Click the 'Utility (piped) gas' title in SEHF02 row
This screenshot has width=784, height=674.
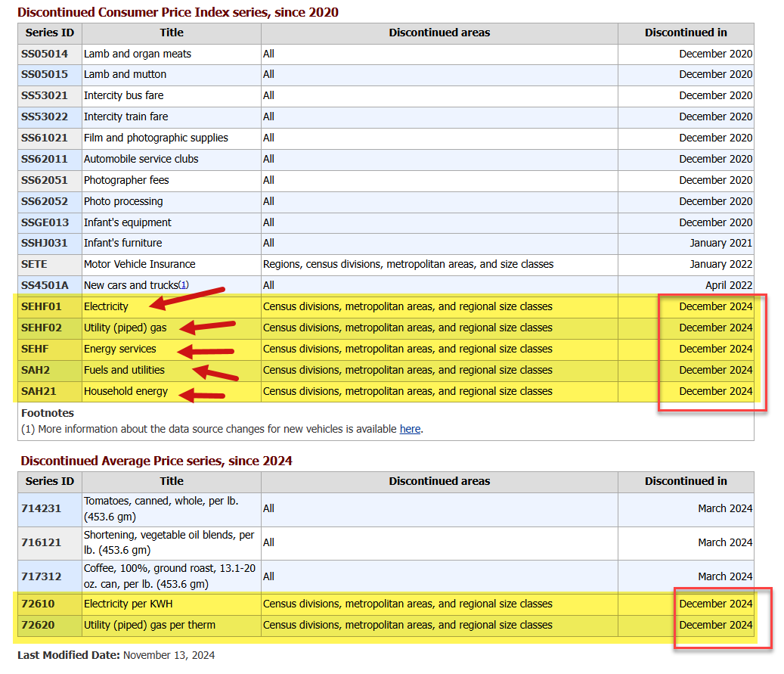[125, 328]
